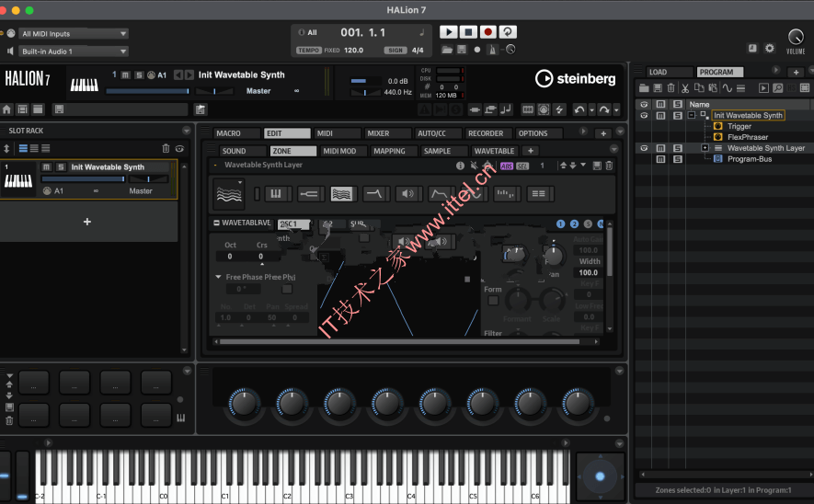Open the OPTIONS tab

[x=538, y=133]
